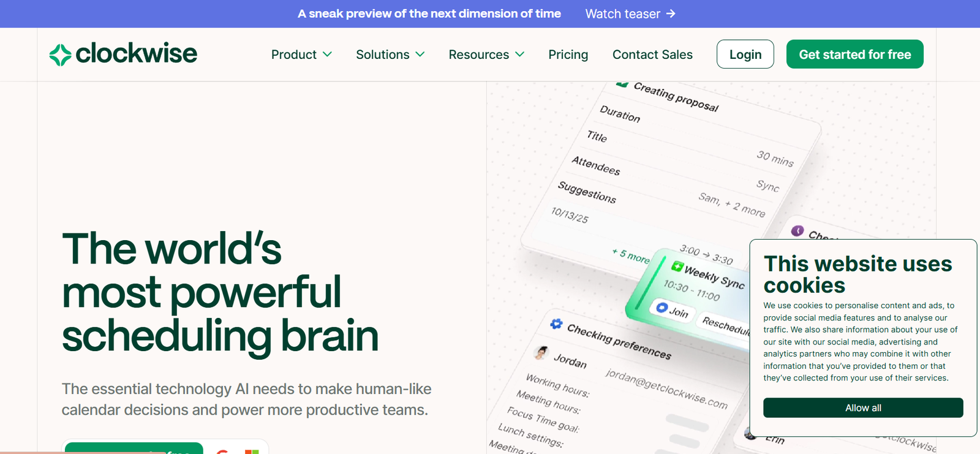The width and height of the screenshot is (980, 454).
Task: Click the green sparkle icon on Weekly Sync
Action: (677, 266)
